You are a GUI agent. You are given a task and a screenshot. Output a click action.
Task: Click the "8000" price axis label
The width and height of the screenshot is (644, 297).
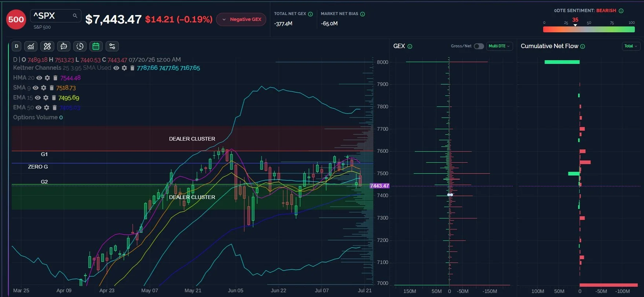(383, 62)
